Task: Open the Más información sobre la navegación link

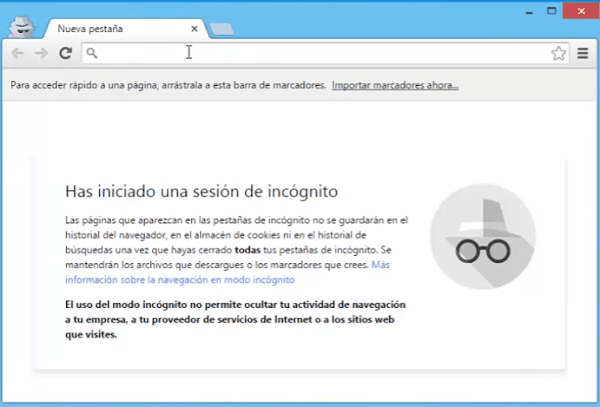Action: (x=227, y=272)
